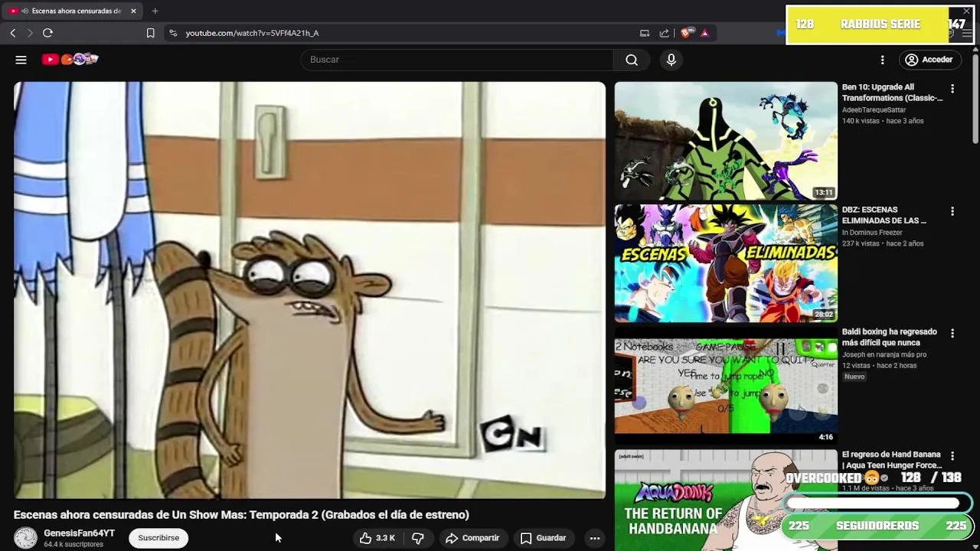
Task: Open the YouTube hamburger guide menu
Action: pyautogui.click(x=21, y=60)
